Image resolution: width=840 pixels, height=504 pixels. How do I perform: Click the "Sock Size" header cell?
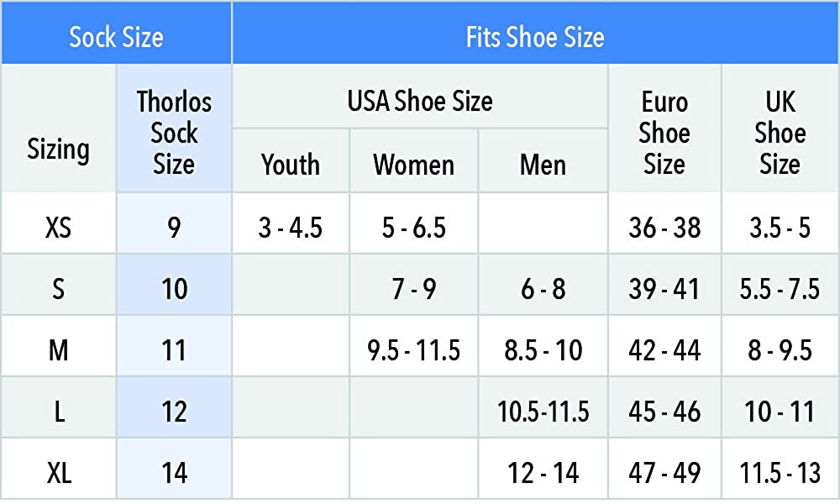click(x=116, y=38)
